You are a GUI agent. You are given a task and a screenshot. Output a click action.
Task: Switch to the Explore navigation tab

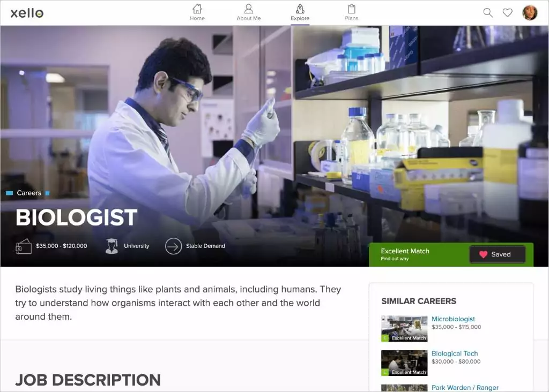(x=300, y=12)
